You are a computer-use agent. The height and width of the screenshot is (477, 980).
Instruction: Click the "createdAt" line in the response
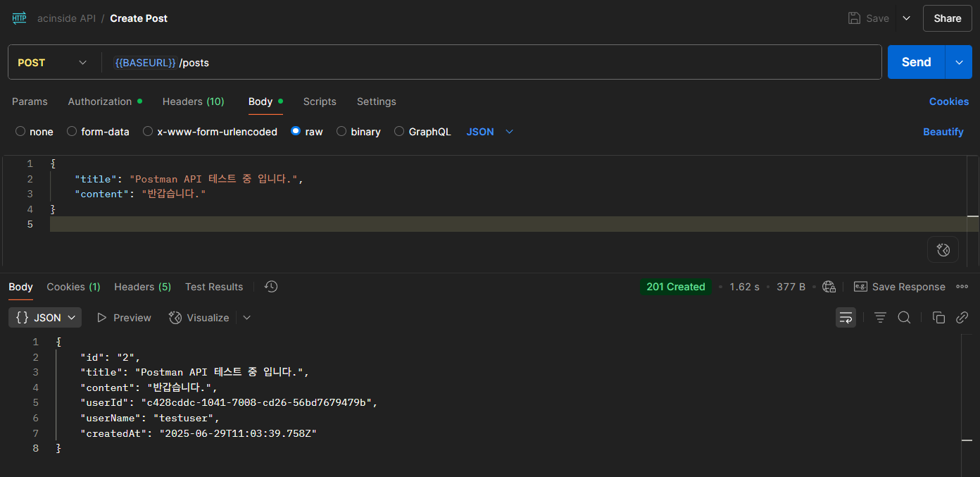click(x=199, y=433)
